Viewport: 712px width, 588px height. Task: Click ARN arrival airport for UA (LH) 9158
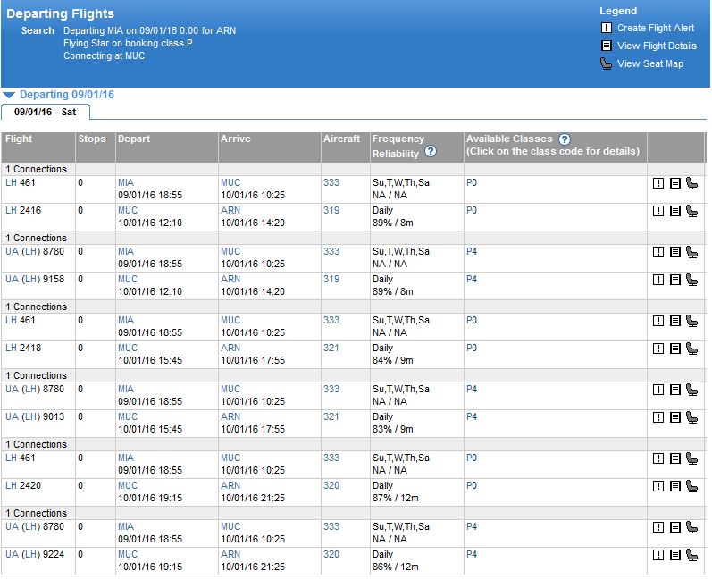(x=230, y=279)
